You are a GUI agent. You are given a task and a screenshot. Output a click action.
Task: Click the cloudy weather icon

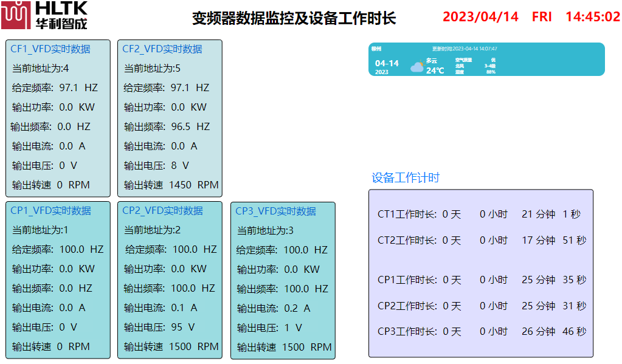(x=416, y=67)
